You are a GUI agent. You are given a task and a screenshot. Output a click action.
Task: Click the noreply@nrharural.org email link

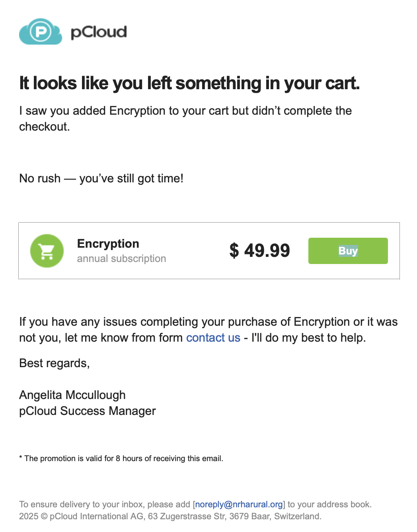pyautogui.click(x=239, y=505)
